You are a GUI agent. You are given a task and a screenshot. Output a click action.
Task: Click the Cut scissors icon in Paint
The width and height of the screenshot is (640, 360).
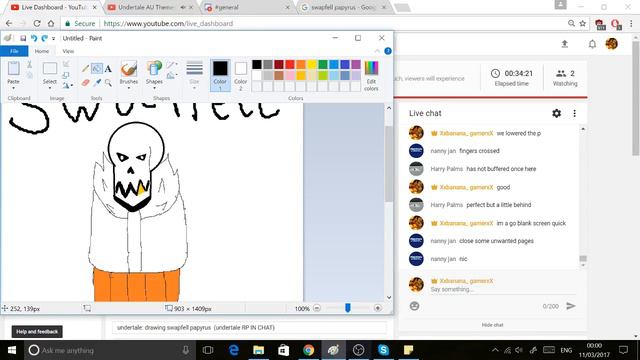pos(29,64)
